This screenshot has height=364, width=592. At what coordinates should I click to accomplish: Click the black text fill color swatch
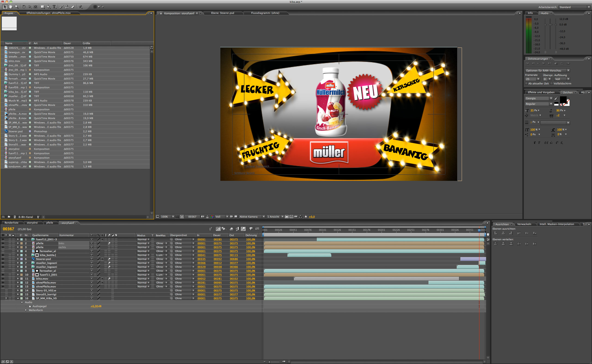(x=563, y=99)
